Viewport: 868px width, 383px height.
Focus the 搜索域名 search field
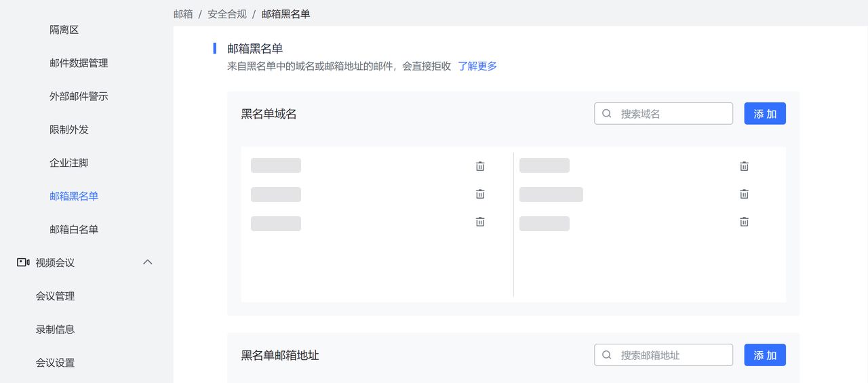671,114
